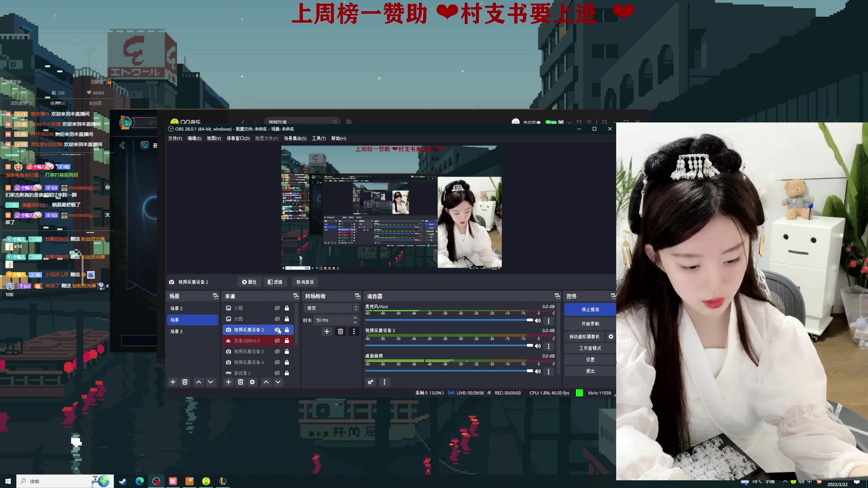Add a scene transition with plus button
Image resolution: width=868 pixels, height=488 pixels.
[x=327, y=332]
